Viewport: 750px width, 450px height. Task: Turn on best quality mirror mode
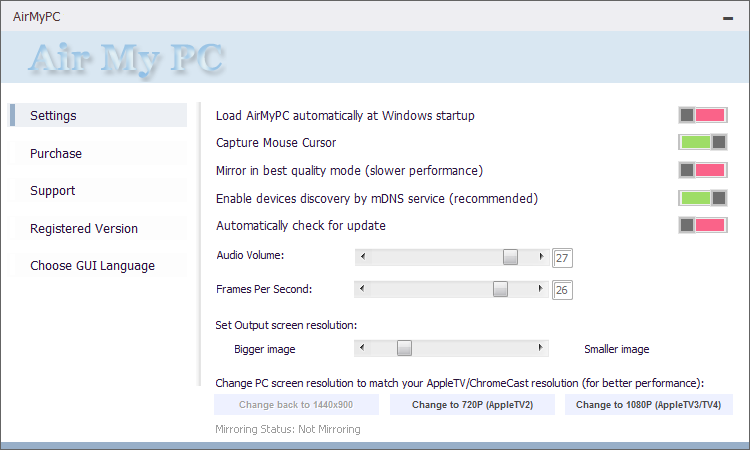703,170
